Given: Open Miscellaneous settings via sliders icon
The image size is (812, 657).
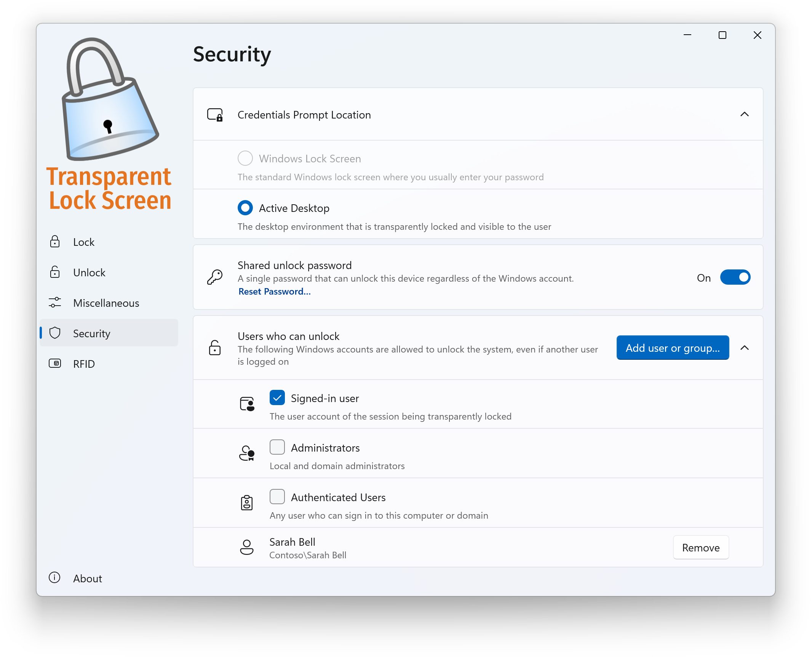Looking at the screenshot, I should [55, 303].
